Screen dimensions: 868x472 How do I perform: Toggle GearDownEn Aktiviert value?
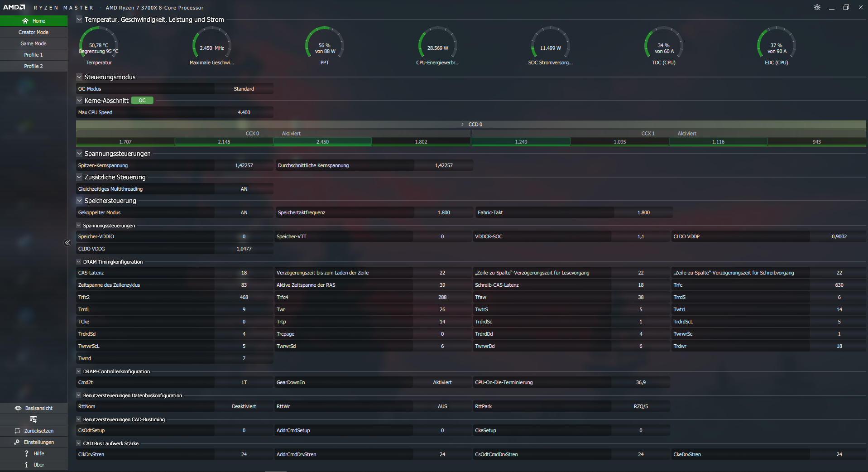click(442, 382)
